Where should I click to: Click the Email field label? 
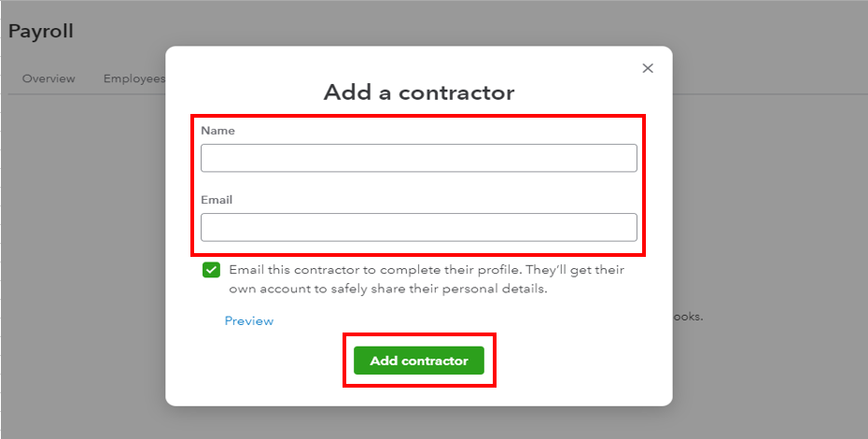[217, 200]
